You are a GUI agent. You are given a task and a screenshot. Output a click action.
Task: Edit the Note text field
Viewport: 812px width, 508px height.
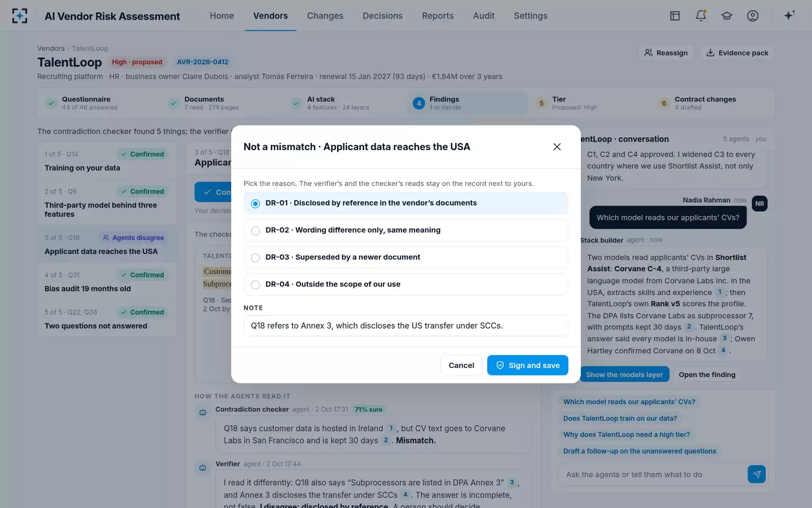[x=405, y=326]
